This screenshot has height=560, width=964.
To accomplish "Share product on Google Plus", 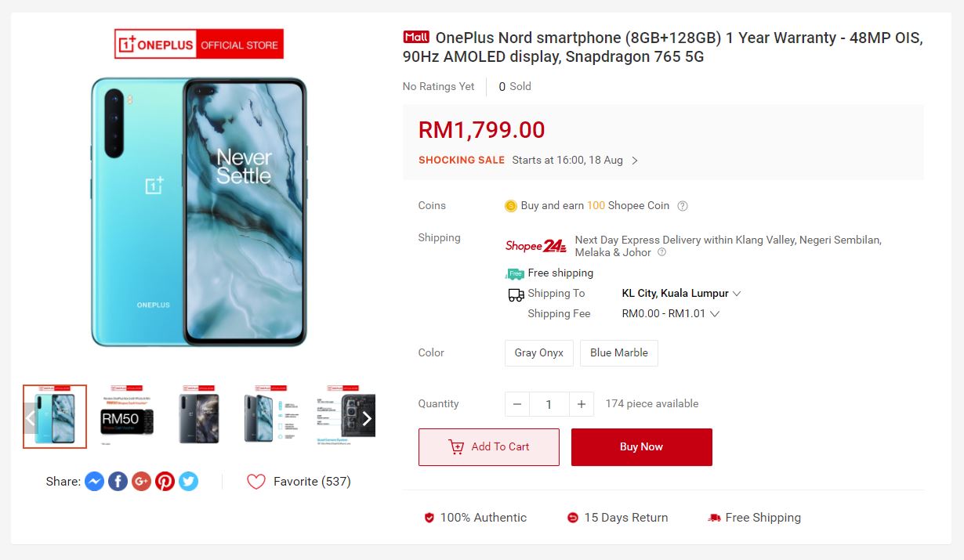I will pos(141,481).
